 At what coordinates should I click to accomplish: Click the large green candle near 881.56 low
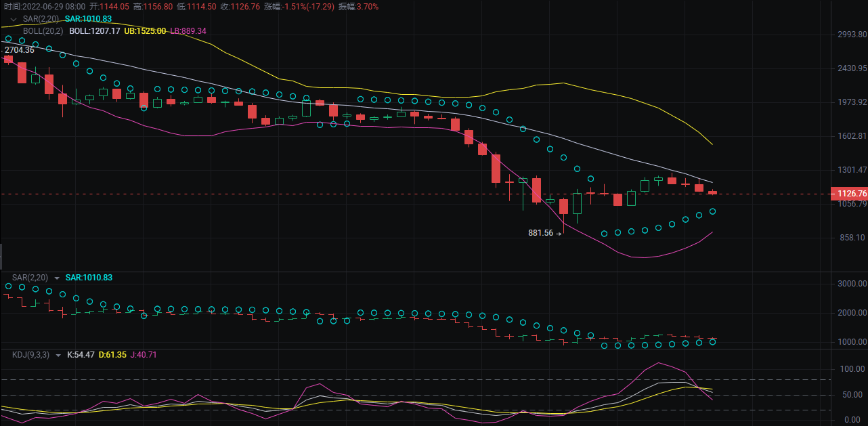[x=577, y=203]
